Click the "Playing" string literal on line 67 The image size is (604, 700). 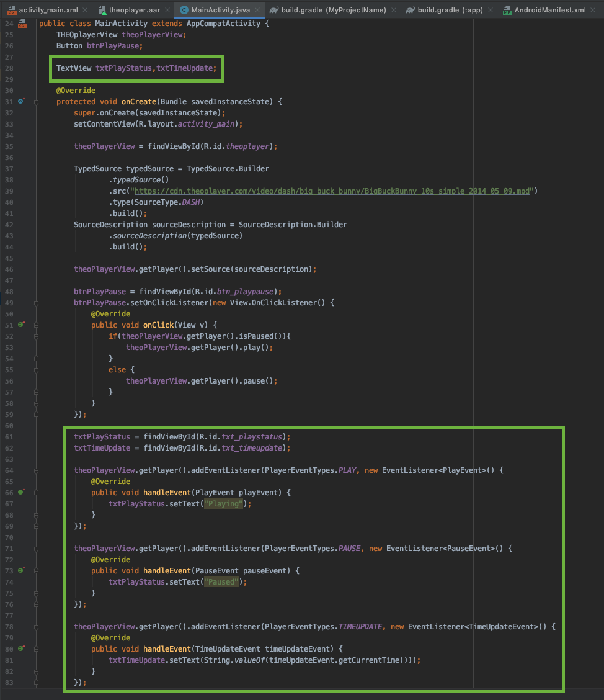pyautogui.click(x=224, y=504)
